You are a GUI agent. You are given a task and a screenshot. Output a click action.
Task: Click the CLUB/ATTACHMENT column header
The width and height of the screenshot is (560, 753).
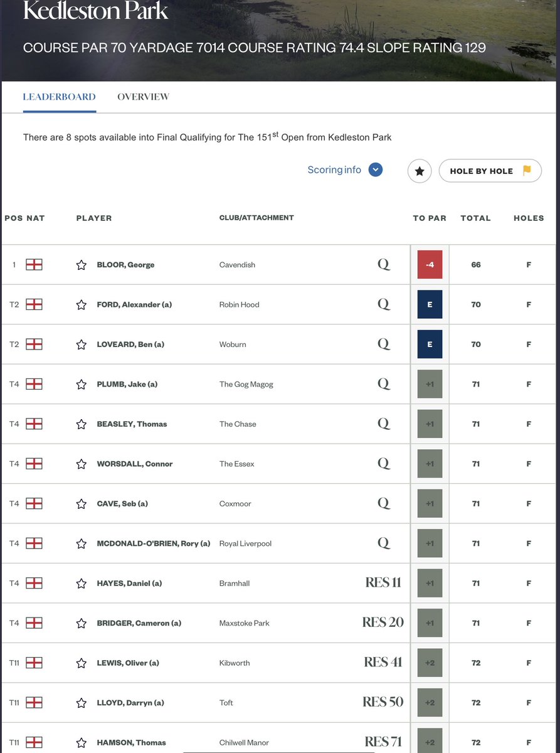coord(256,218)
